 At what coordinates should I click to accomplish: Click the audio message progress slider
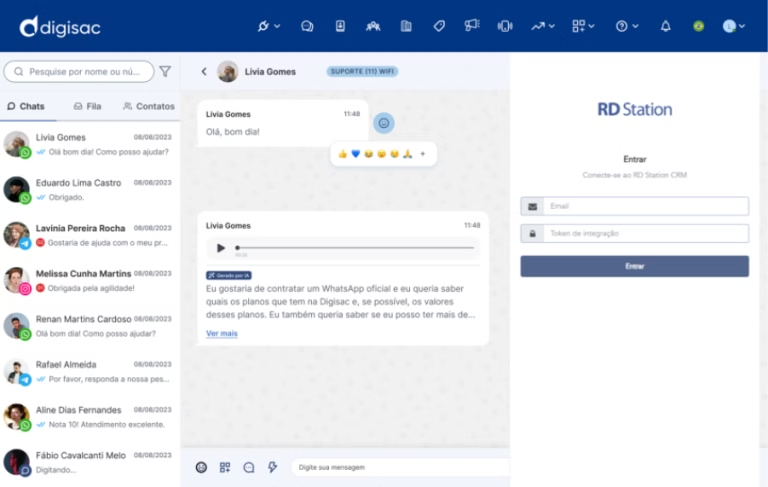click(x=355, y=247)
